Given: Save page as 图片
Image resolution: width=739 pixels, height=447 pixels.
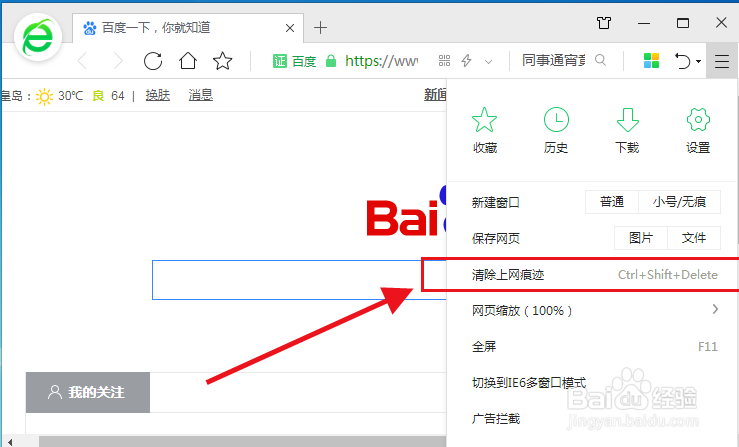Looking at the screenshot, I should tap(641, 238).
